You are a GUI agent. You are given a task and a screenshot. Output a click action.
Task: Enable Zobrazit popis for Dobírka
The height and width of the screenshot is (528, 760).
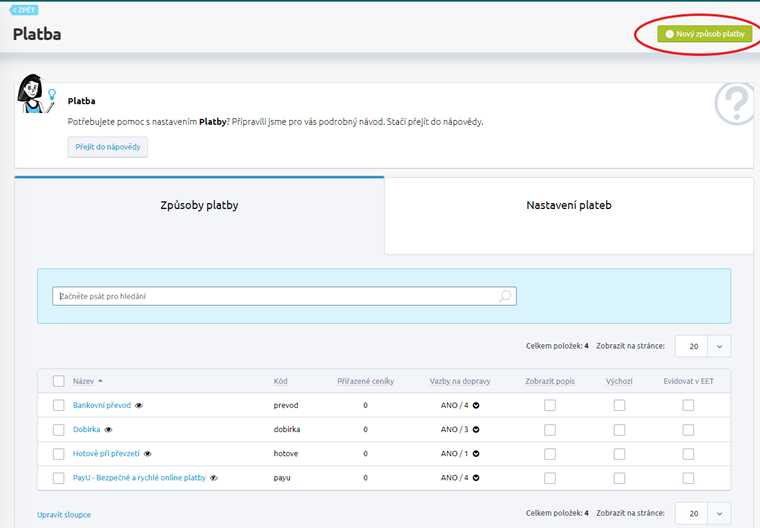click(550, 430)
